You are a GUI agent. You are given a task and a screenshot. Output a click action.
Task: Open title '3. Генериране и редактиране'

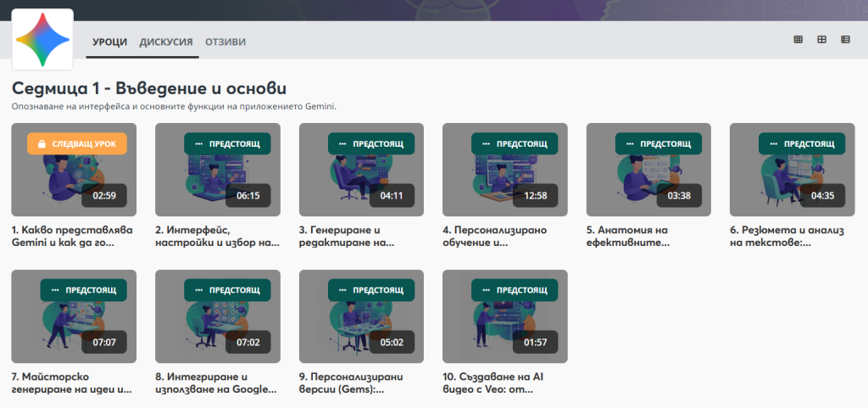point(347,237)
